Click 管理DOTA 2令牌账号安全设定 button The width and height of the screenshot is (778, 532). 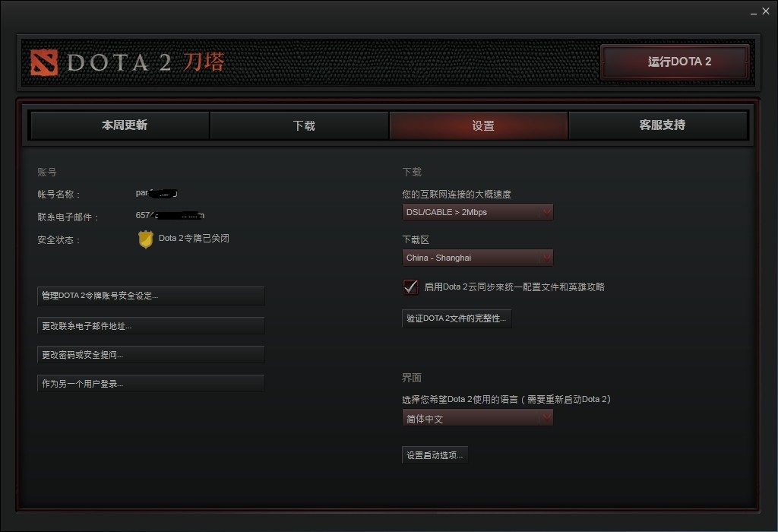(x=151, y=296)
